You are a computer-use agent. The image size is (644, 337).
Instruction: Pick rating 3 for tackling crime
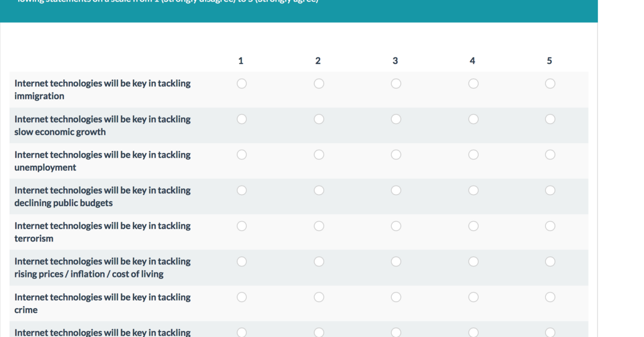click(x=396, y=297)
